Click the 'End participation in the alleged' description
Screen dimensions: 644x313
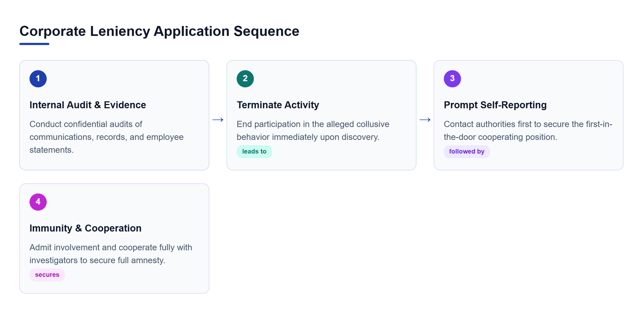tap(313, 131)
